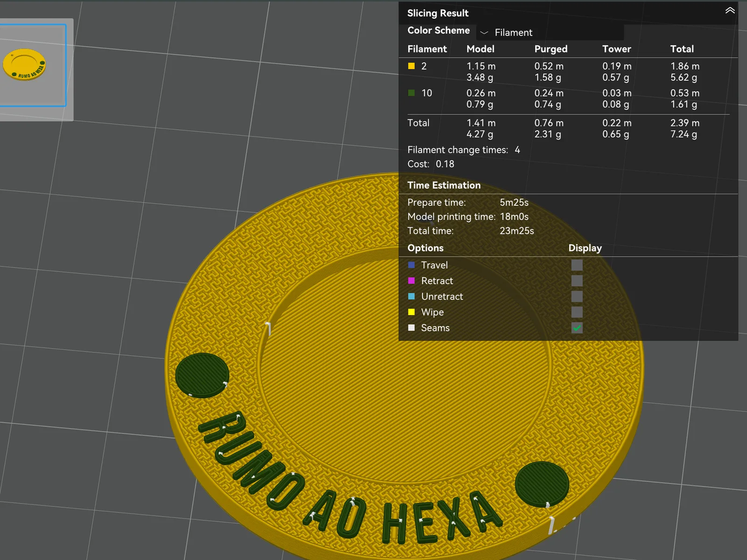Viewport: 747px width, 560px height.
Task: Click the Time Estimation section header
Action: pos(444,185)
